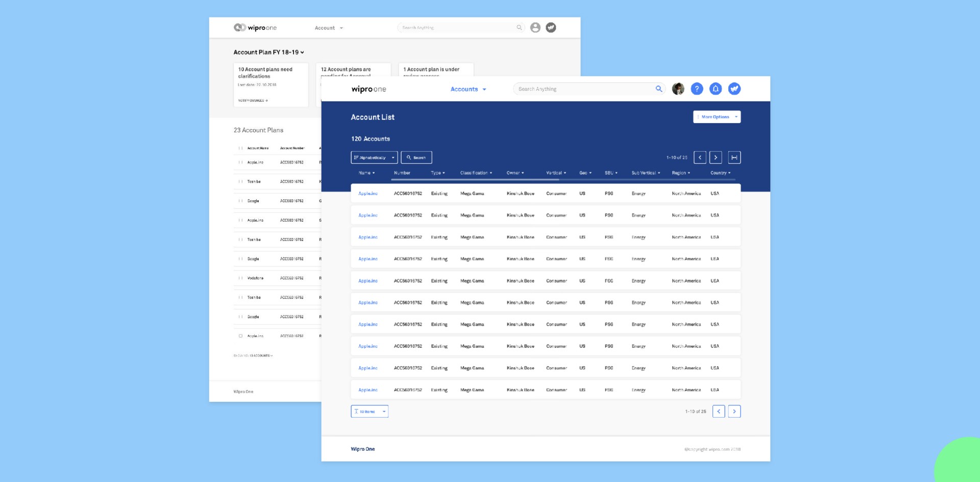This screenshot has width=980, height=482.
Task: Click the Wipro One footer link in front window
Action: coord(363,449)
